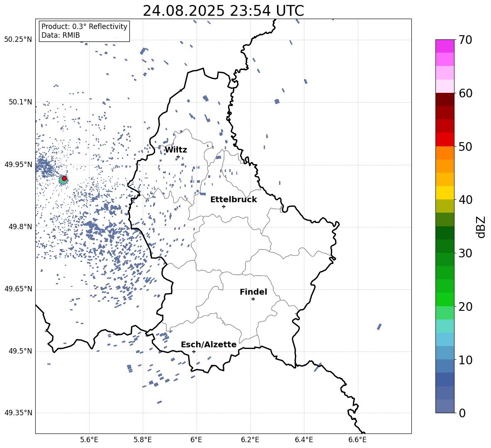
Task: Click the 6.6°E longitude label
Action: 357,440
